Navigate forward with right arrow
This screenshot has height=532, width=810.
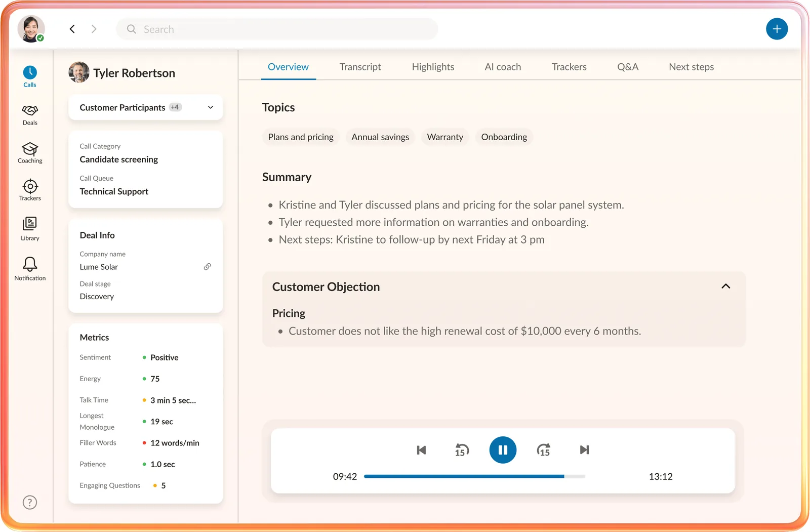click(x=94, y=29)
